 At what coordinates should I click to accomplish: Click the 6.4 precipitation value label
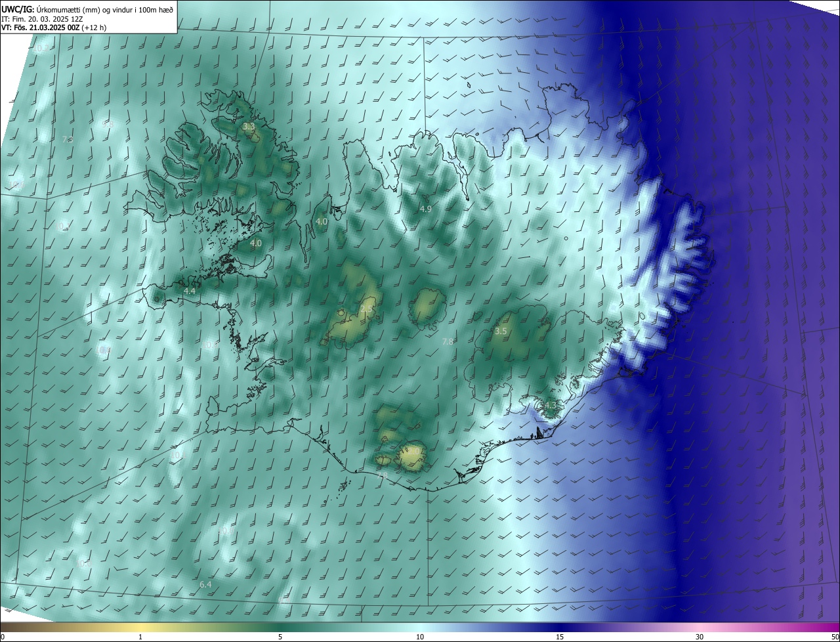[205, 584]
